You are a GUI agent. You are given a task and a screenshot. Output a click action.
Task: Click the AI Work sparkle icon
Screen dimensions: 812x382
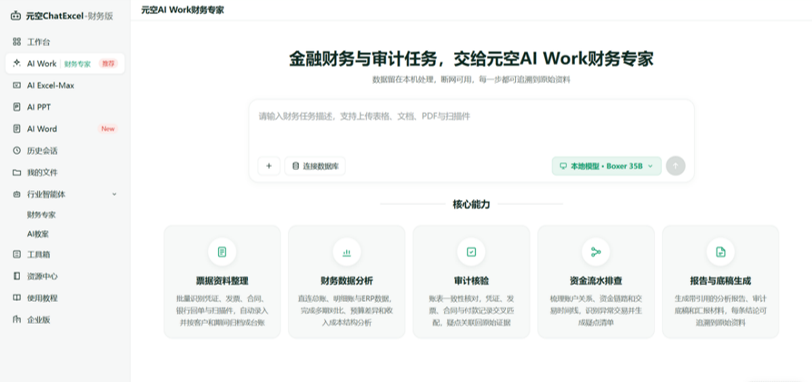tap(17, 64)
